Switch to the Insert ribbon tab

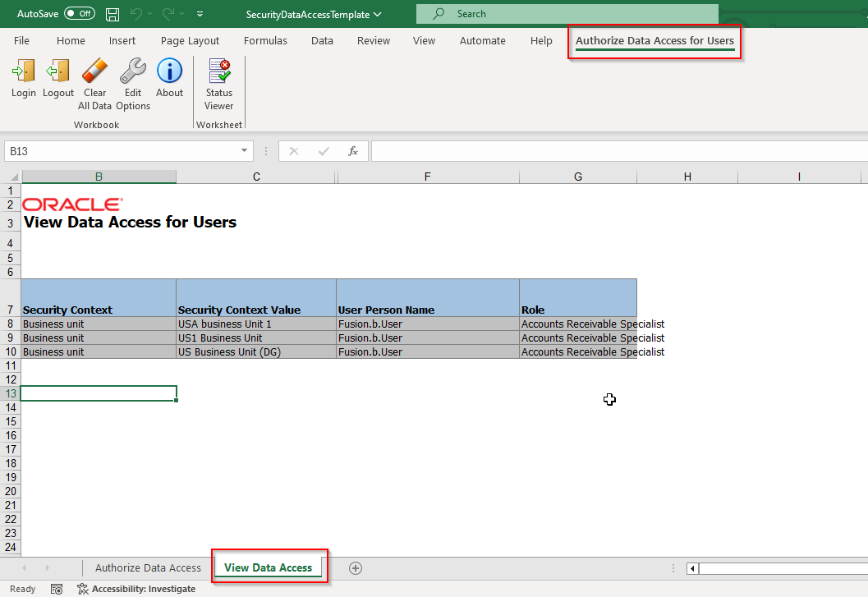(x=122, y=40)
